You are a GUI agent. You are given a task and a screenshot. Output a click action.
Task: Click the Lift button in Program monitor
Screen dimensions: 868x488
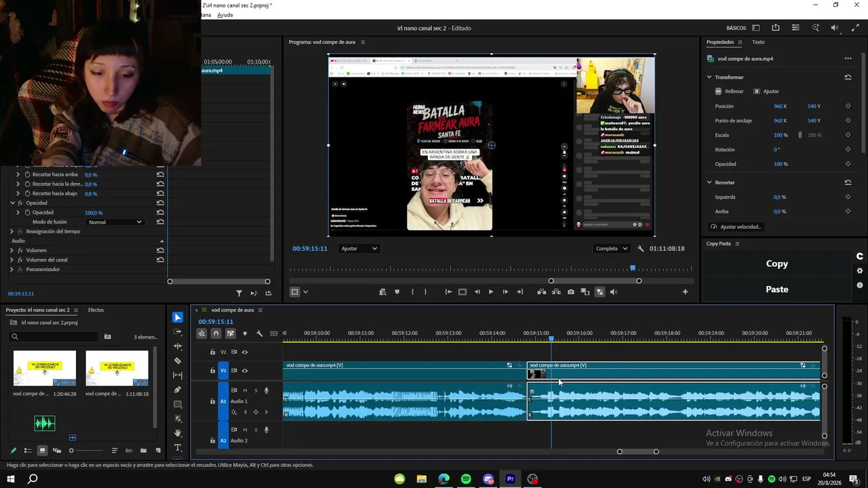click(541, 292)
